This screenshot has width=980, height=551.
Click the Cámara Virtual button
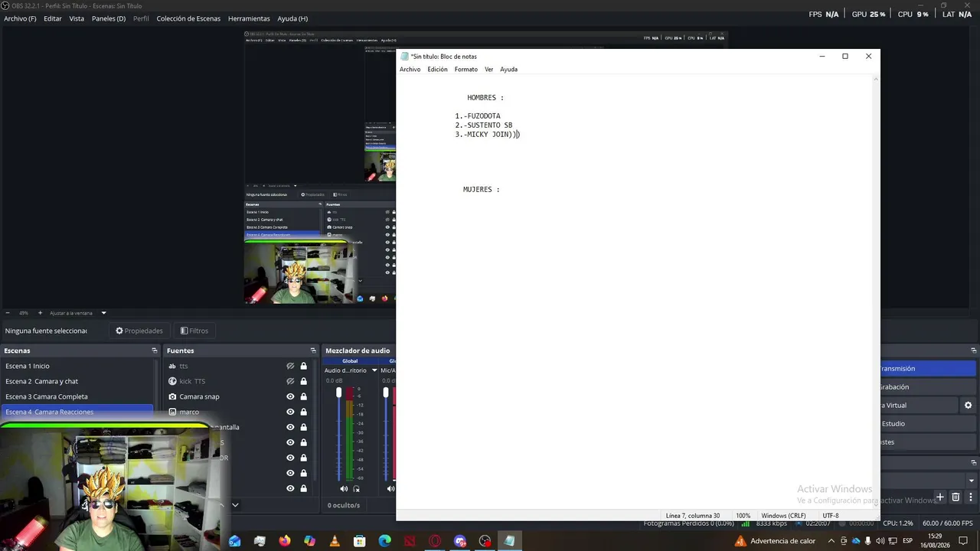919,405
